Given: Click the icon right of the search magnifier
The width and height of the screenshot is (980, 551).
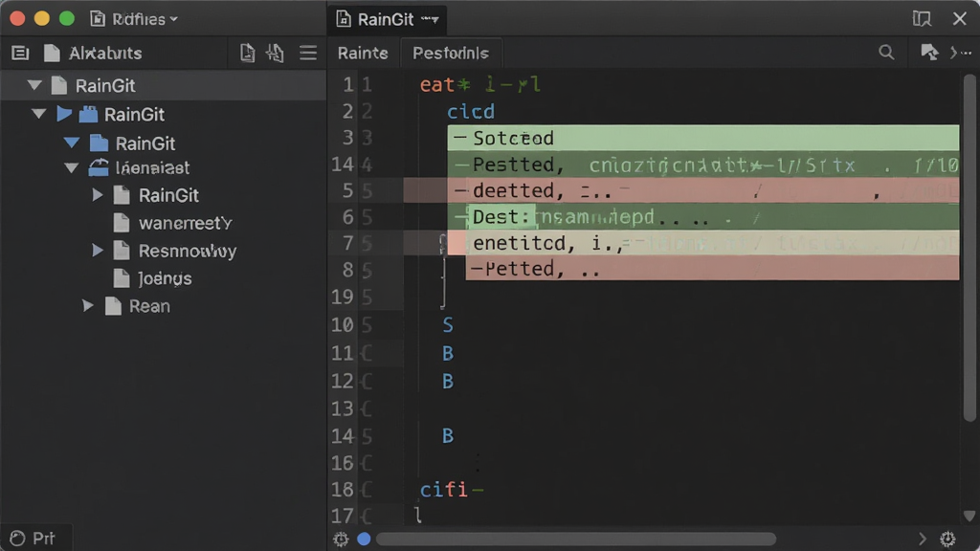Looking at the screenshot, I should pyautogui.click(x=929, y=53).
